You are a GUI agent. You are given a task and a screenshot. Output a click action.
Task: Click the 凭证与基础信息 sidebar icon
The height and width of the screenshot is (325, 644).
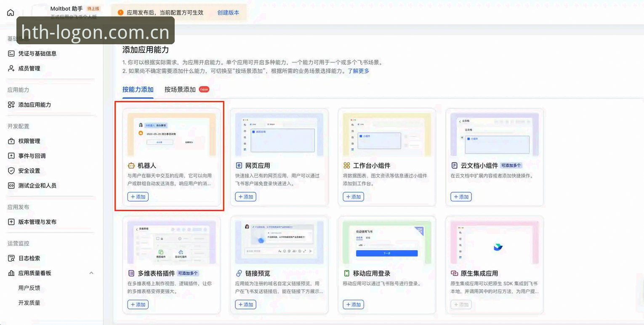point(11,54)
